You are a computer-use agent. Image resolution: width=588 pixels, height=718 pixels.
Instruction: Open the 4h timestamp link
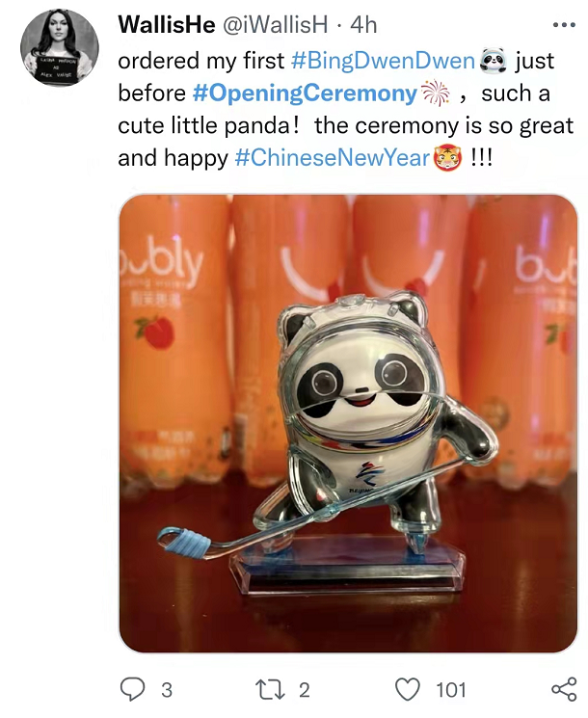(363, 25)
